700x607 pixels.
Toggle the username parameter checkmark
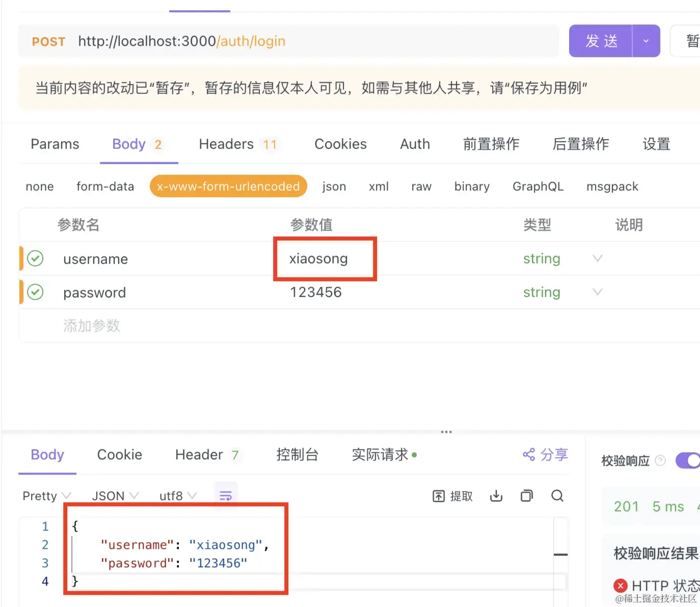click(x=35, y=259)
